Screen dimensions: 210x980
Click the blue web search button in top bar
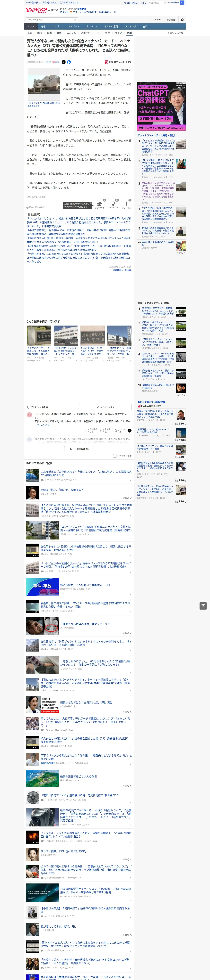click(x=182, y=3)
